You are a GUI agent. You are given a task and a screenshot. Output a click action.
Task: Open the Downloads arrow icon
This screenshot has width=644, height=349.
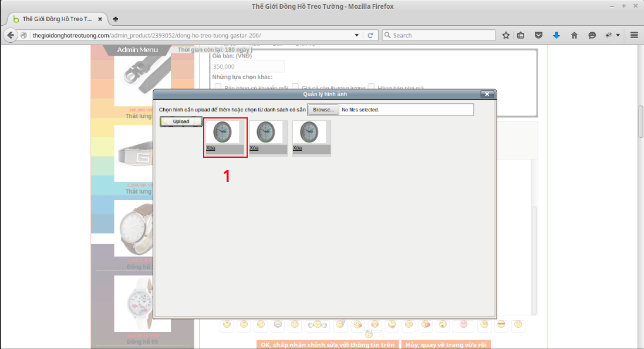[x=556, y=35]
